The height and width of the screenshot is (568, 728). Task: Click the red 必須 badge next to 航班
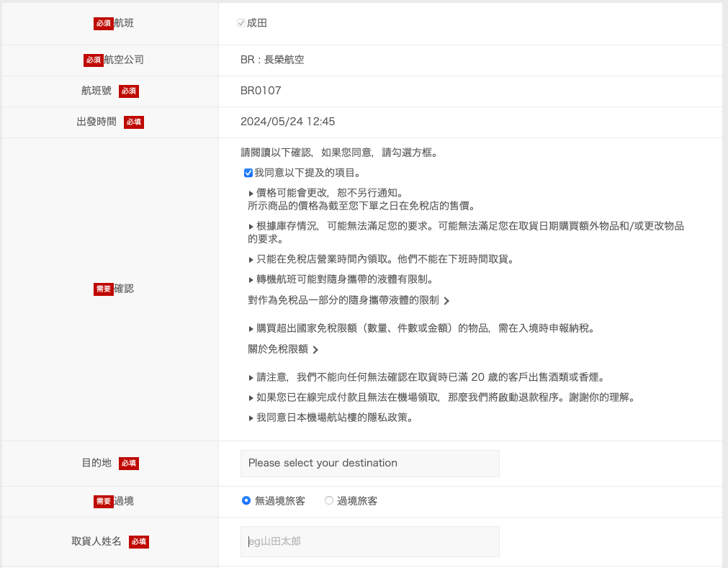point(103,24)
